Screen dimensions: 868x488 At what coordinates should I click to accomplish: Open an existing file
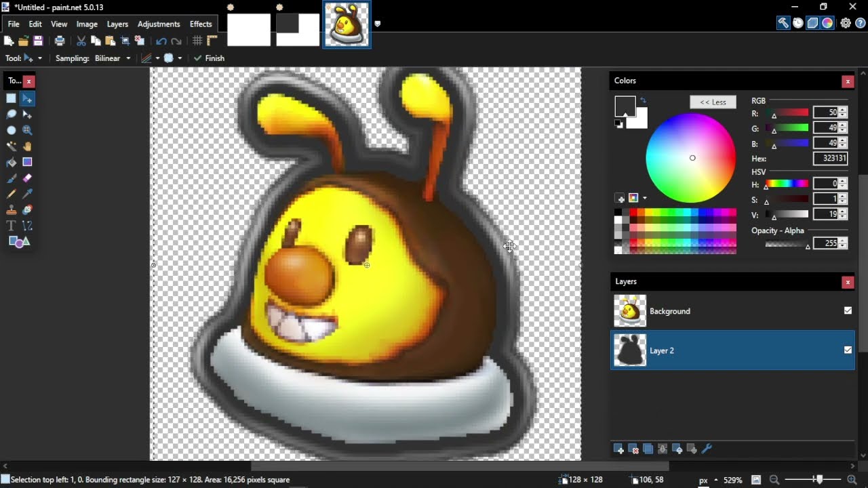point(23,41)
